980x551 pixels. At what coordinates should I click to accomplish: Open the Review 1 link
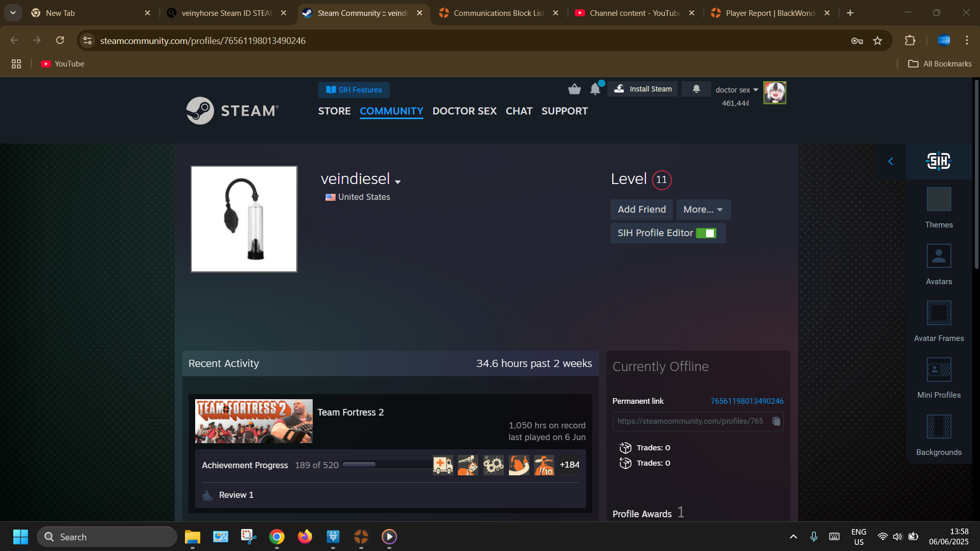coord(236,495)
